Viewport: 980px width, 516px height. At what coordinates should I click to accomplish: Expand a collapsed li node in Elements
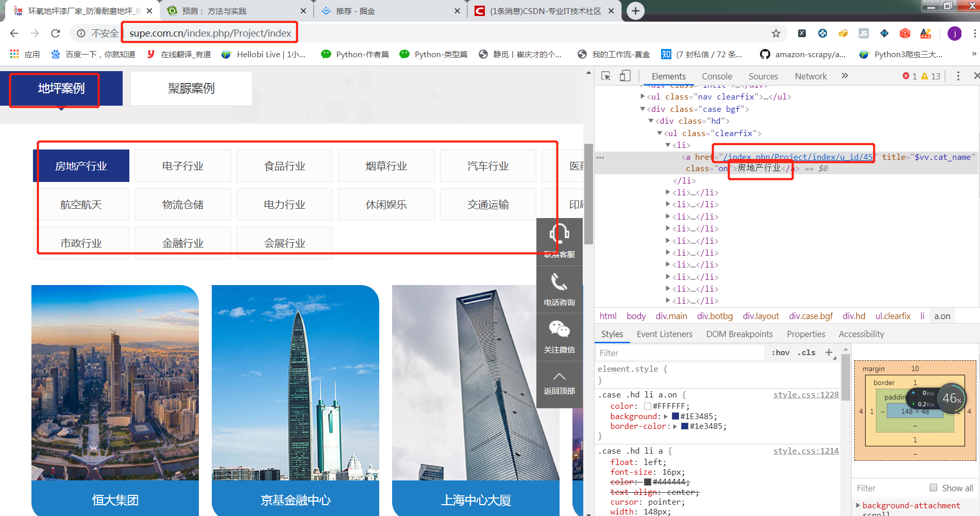click(x=668, y=192)
